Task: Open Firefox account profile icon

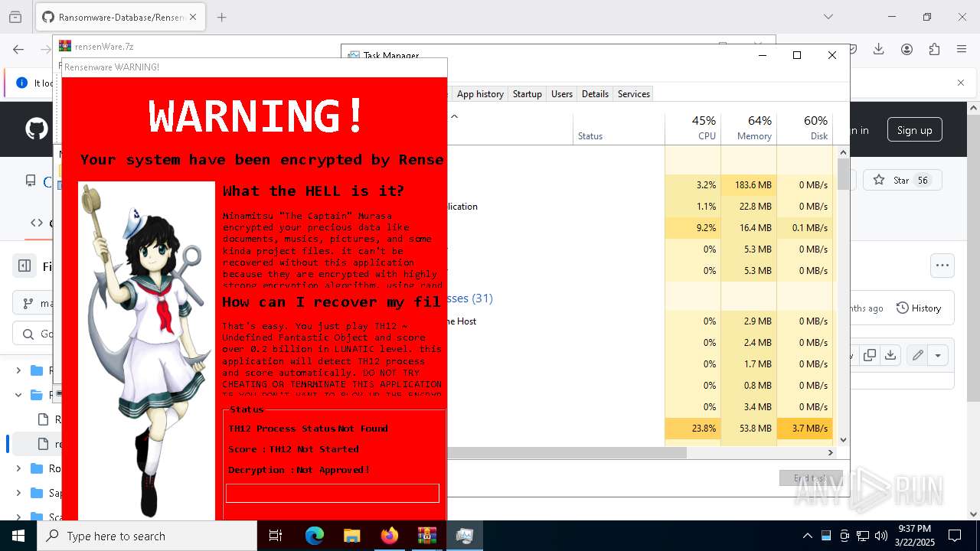Action: point(906,49)
